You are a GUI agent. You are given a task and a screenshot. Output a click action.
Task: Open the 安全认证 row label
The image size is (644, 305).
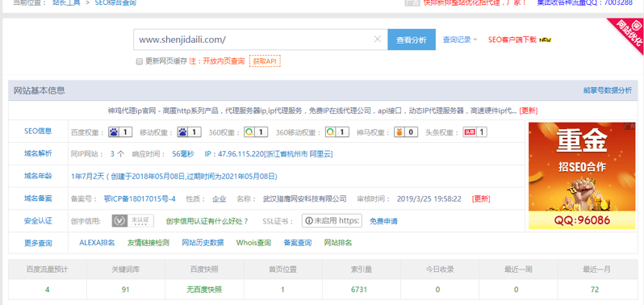(x=38, y=221)
